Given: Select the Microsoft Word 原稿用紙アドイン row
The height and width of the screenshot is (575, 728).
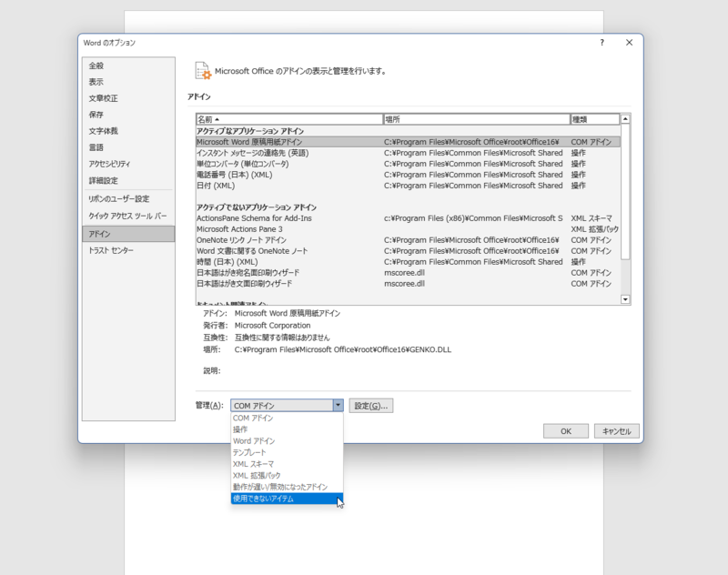Looking at the screenshot, I should 408,142.
